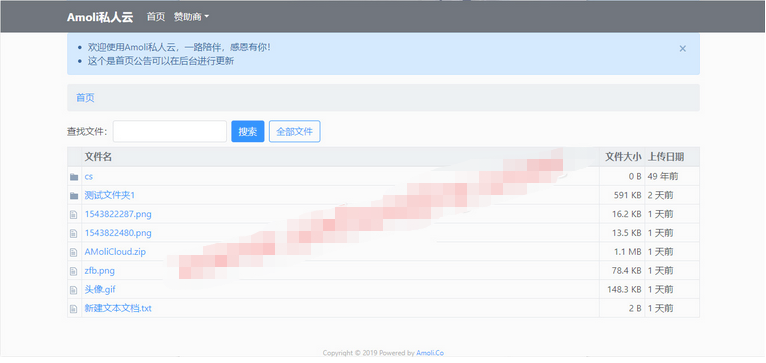Open the 赞助商 dropdown menu
This screenshot has width=766, height=363.
coord(192,17)
